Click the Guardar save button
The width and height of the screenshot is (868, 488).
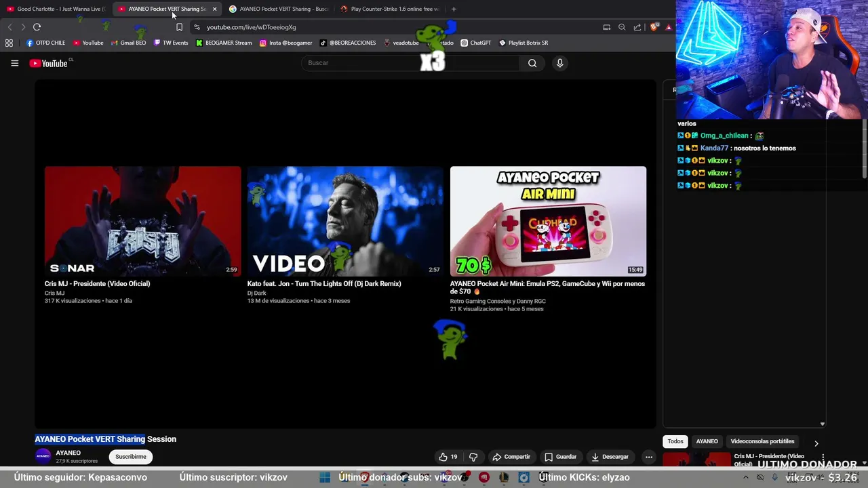pos(560,457)
